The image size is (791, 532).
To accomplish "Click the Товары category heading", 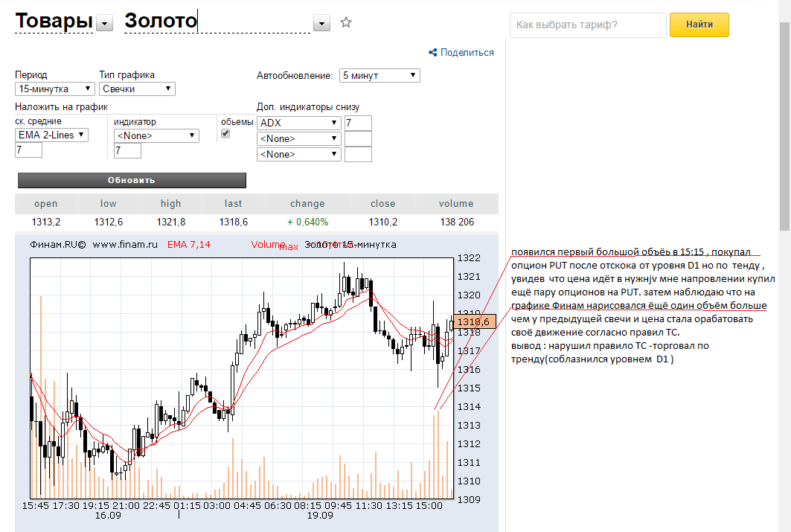I will point(54,22).
